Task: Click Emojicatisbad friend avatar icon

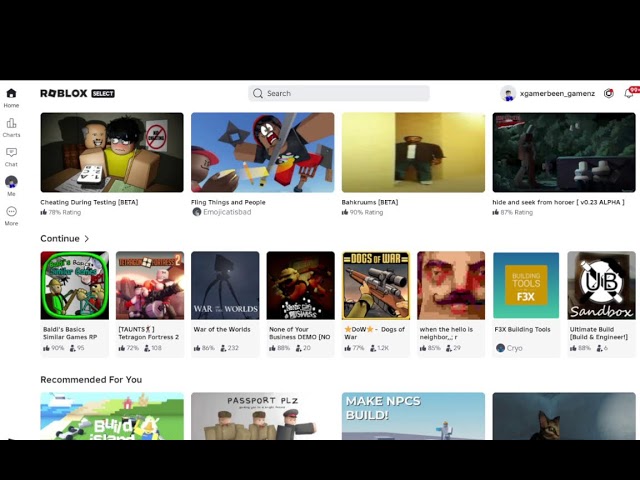Action: tap(197, 212)
